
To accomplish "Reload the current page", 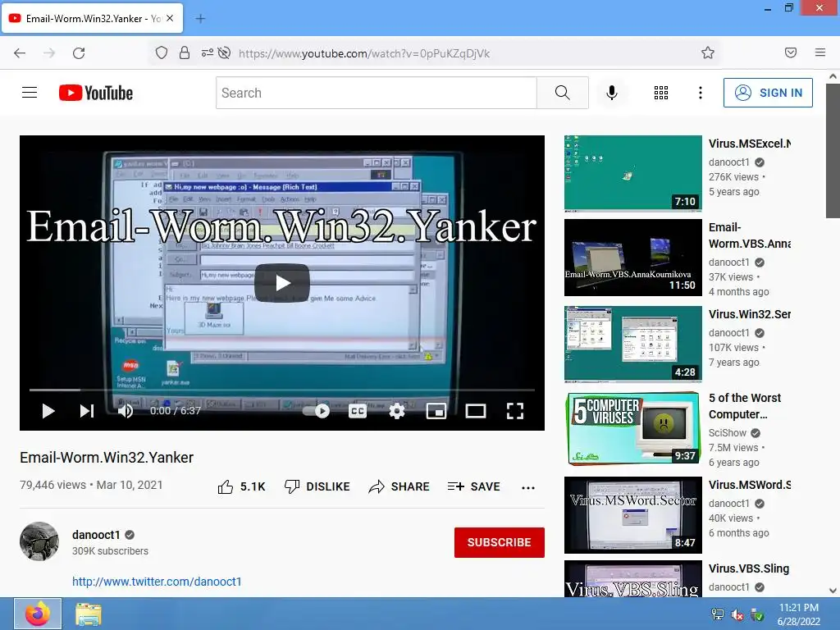I will [79, 53].
